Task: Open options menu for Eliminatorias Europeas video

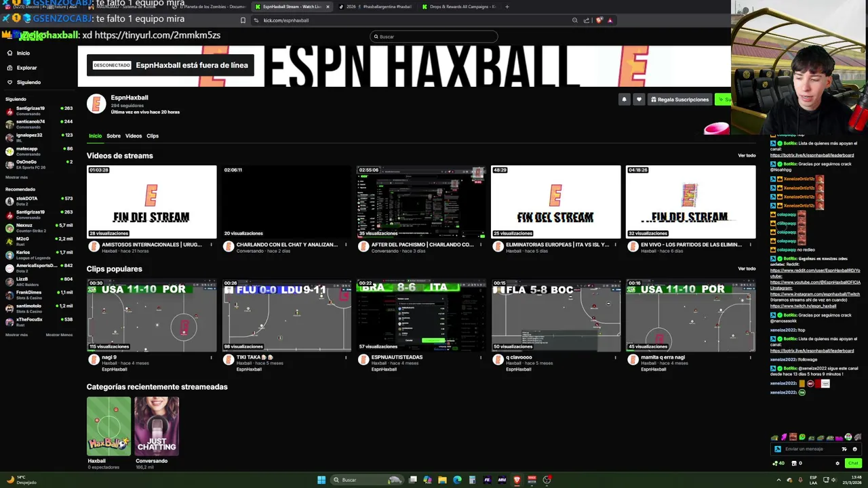Action: (x=616, y=245)
